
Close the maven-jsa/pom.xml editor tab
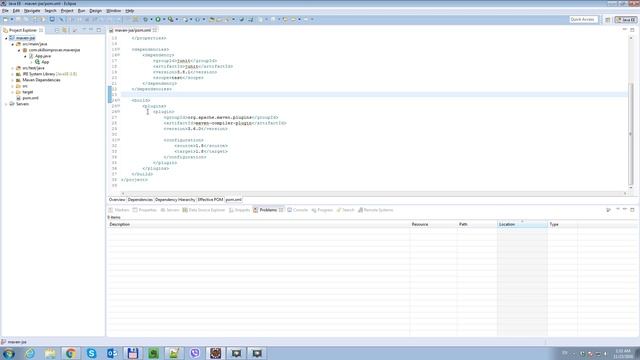coord(155,30)
